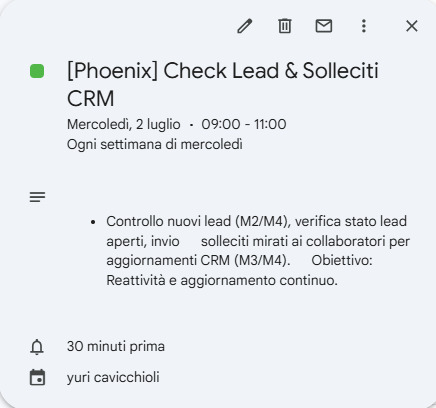Email the event details with the envelope icon

coord(324,26)
